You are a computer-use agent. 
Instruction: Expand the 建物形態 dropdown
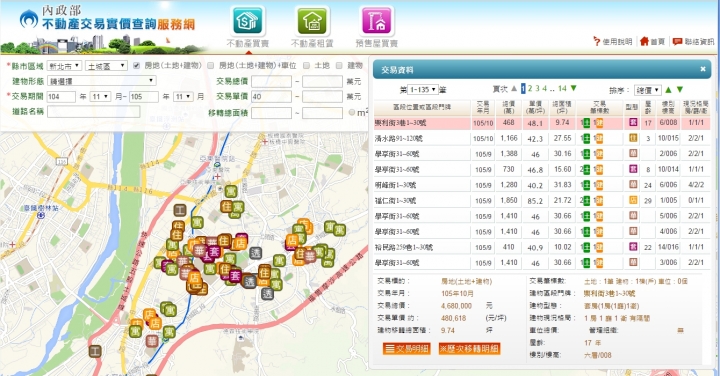(x=101, y=81)
